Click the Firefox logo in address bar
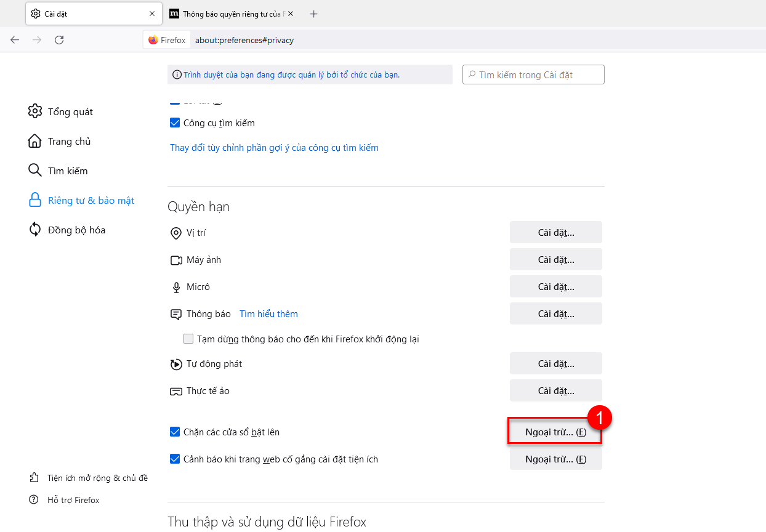 (x=153, y=40)
